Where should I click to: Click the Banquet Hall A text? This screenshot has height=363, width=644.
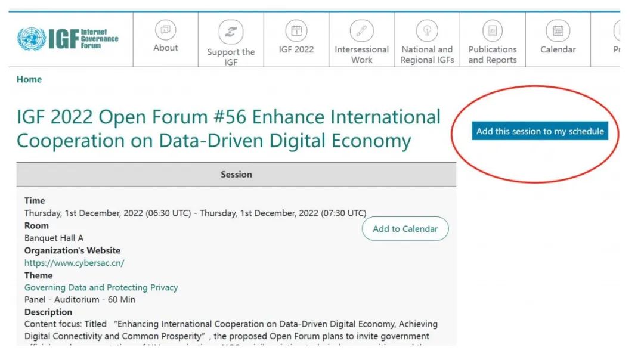pyautogui.click(x=54, y=238)
